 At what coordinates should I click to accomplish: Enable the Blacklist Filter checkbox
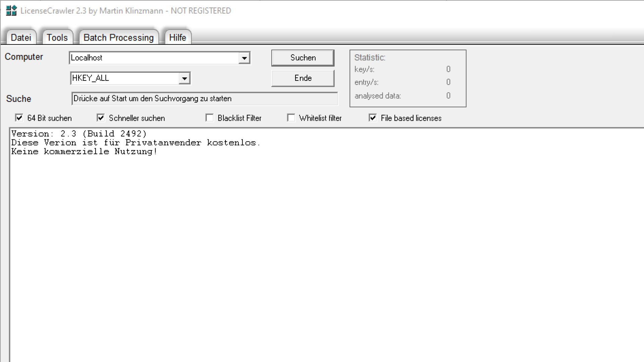pyautogui.click(x=209, y=118)
